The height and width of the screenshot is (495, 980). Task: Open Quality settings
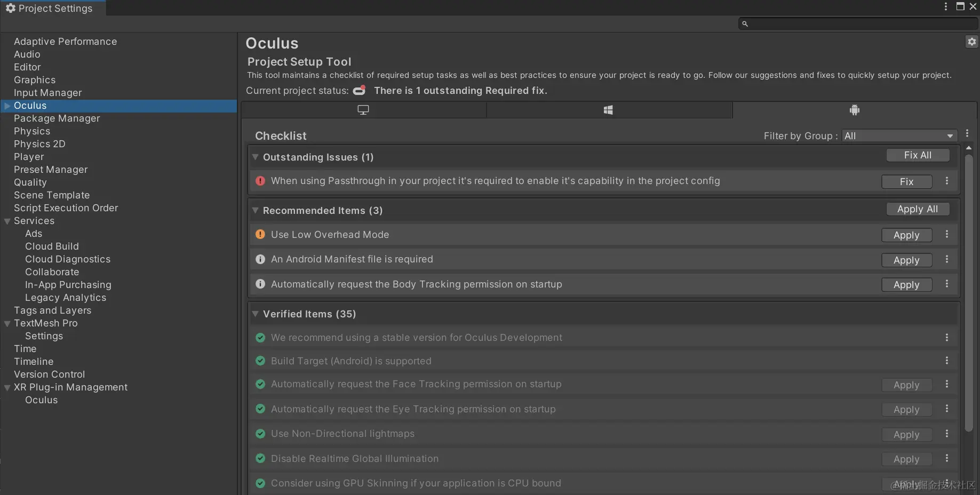[30, 182]
